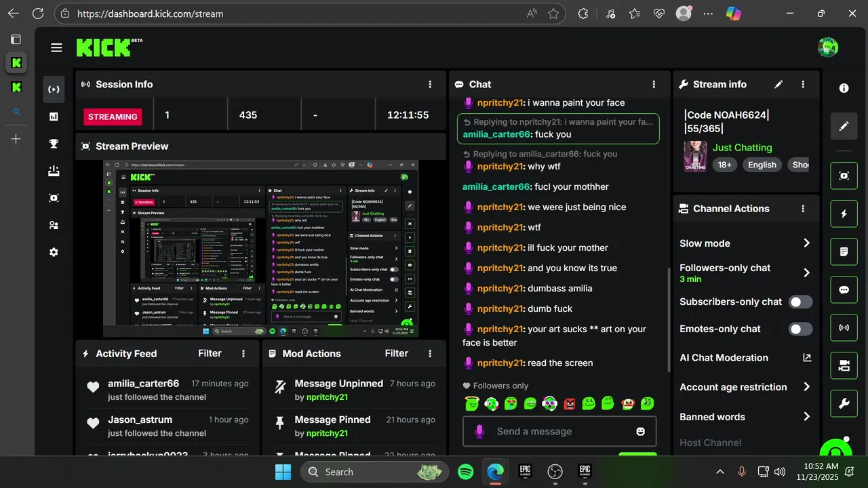Click the chat bubble icon in right toolbar
The width and height of the screenshot is (868, 488).
click(844, 289)
